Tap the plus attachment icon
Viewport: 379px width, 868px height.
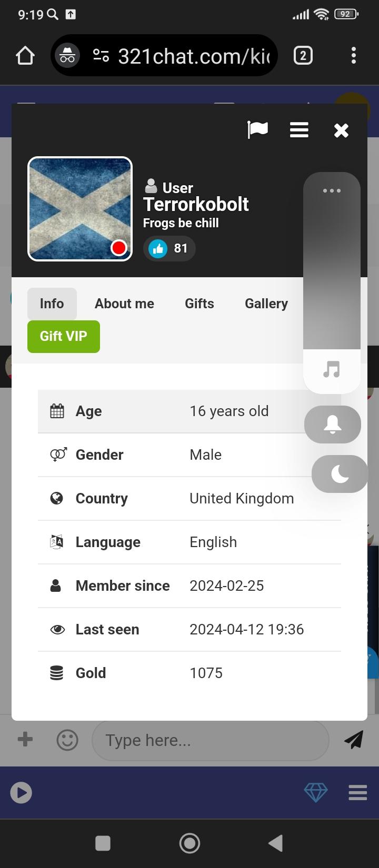[x=25, y=740]
